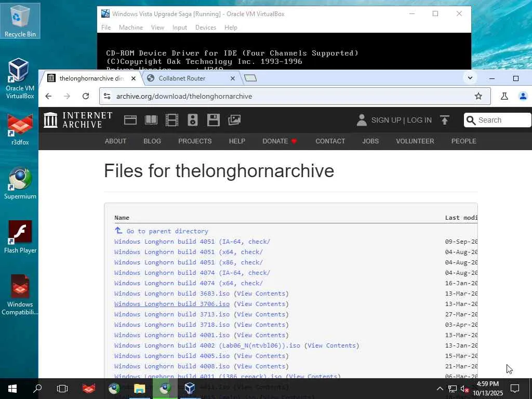Screen dimensions: 532x399
Task: Open the Recycle Bin desktop icon
Action: 20,21
